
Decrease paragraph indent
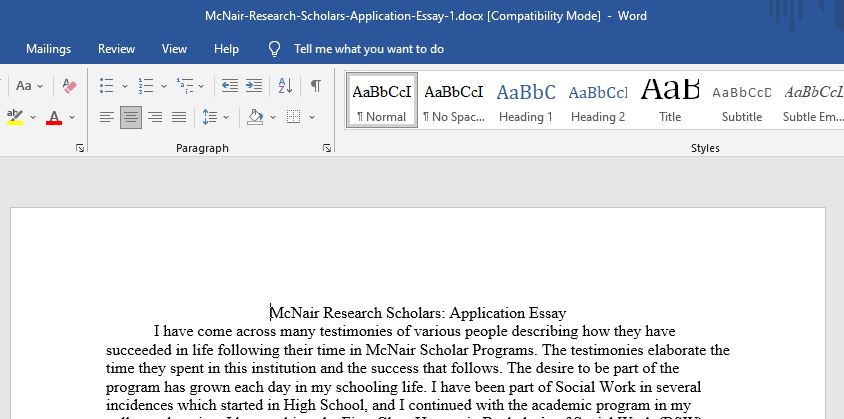pyautogui.click(x=230, y=86)
